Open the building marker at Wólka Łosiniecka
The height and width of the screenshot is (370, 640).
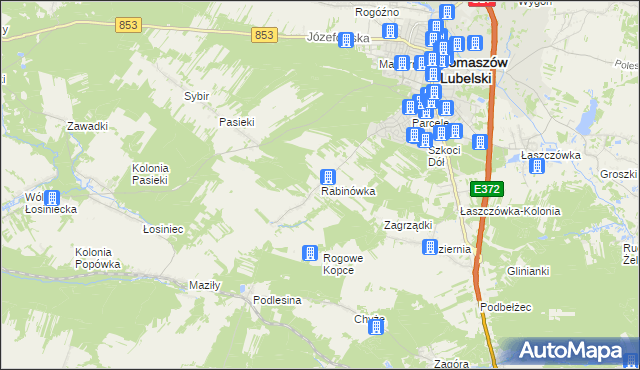(x=52, y=198)
